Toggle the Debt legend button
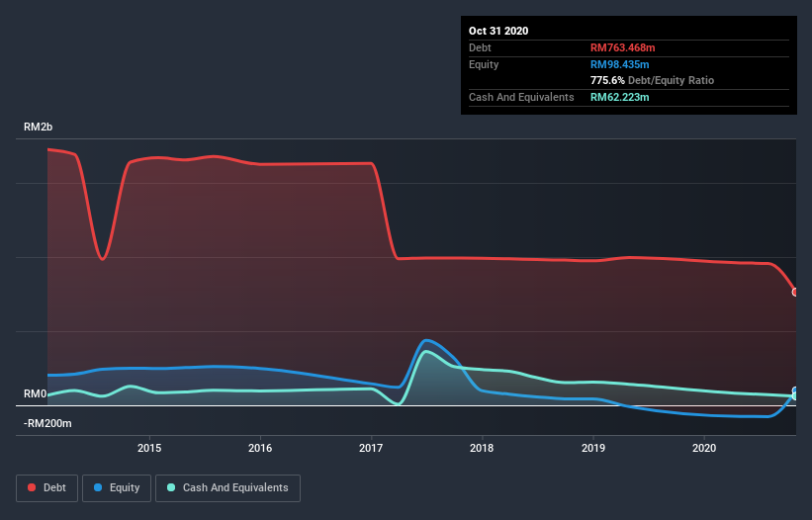 click(x=46, y=488)
